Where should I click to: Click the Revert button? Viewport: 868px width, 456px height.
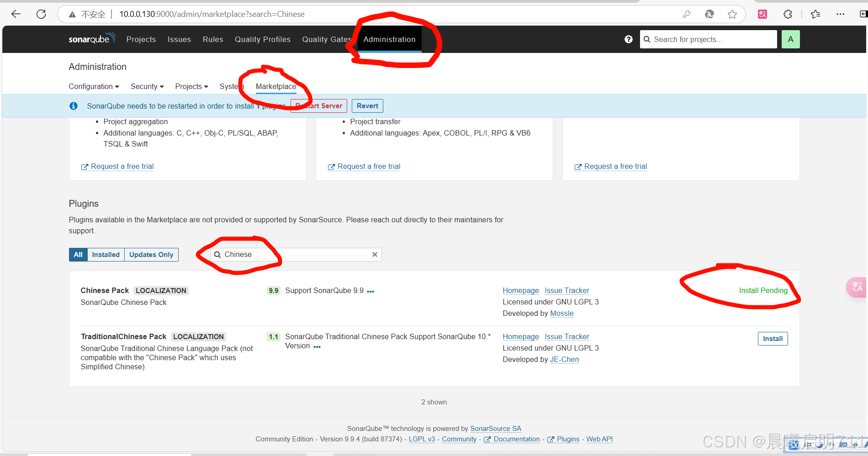[x=367, y=106]
